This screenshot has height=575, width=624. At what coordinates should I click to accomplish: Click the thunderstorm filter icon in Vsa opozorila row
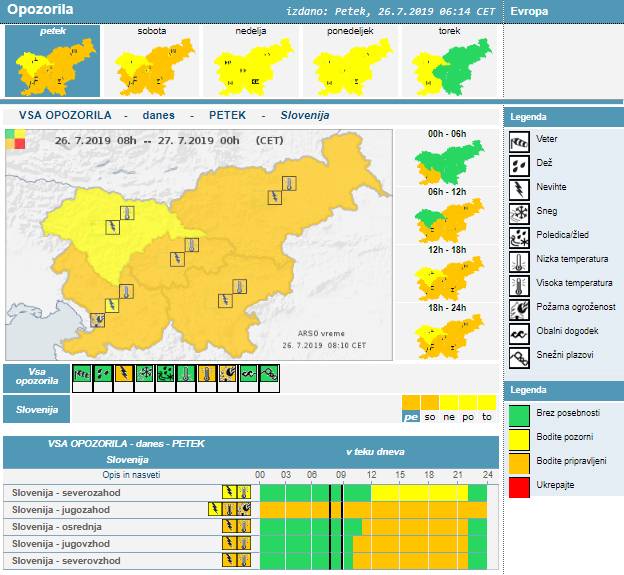(x=123, y=375)
